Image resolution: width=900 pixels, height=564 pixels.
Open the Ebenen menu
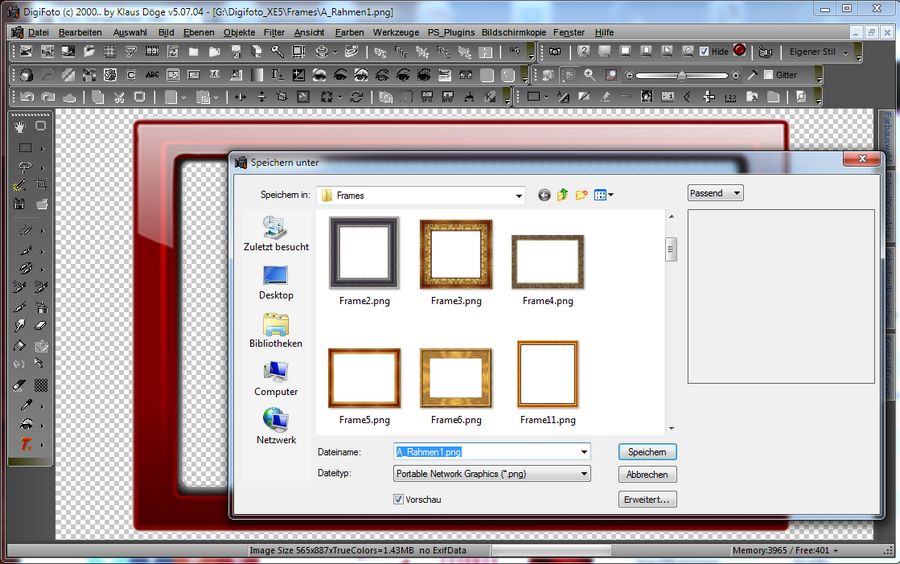(199, 32)
